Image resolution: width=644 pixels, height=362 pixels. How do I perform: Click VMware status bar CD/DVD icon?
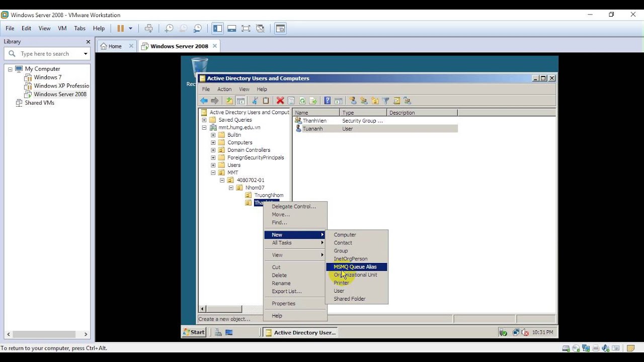576,348
